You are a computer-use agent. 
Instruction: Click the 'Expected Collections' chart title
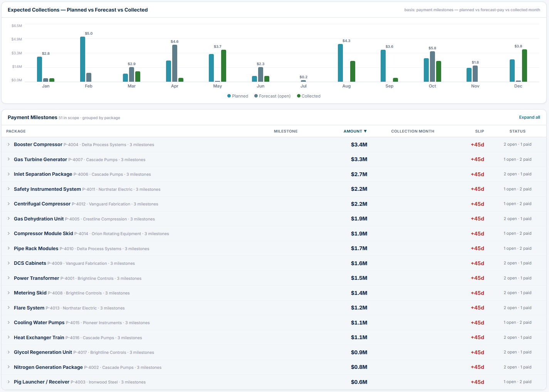tap(78, 10)
